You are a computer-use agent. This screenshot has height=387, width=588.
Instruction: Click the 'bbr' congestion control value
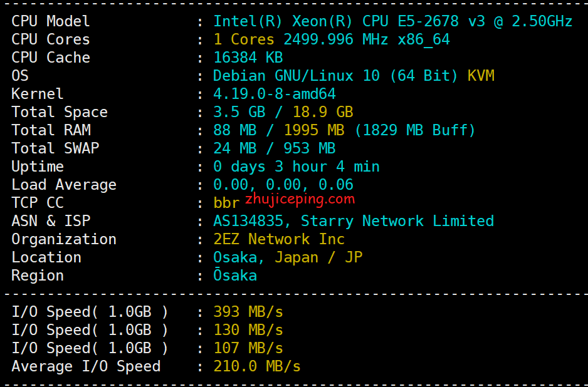(x=226, y=203)
